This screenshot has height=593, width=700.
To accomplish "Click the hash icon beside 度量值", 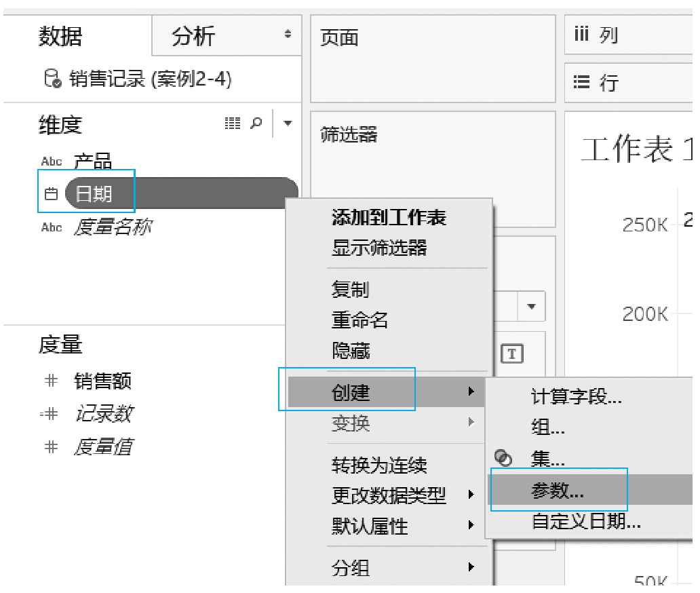I will coord(51,446).
